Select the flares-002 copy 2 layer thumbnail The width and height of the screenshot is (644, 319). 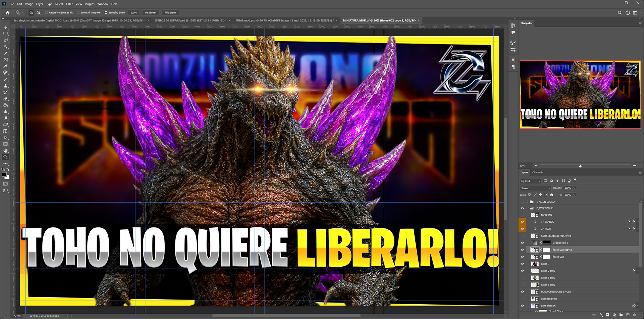pos(535,250)
